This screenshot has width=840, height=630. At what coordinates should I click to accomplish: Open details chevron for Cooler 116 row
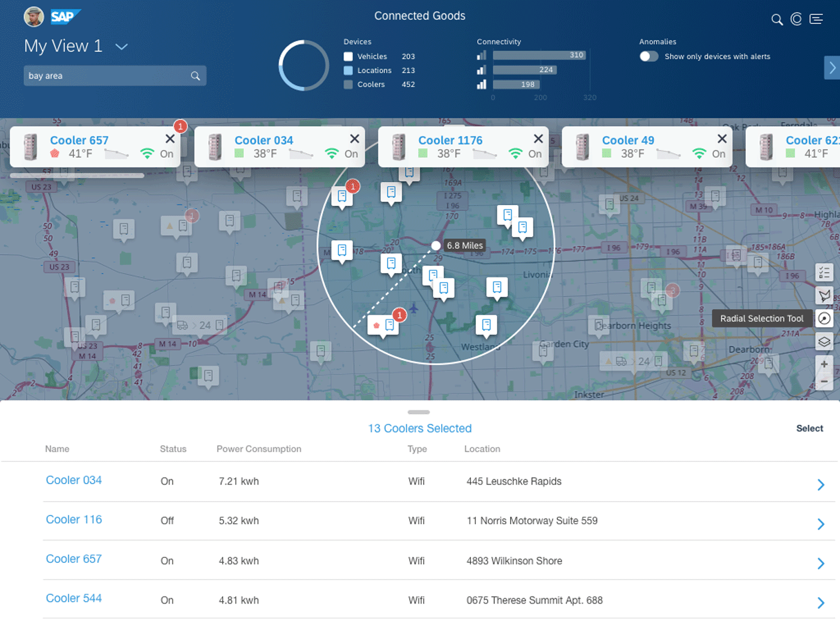click(x=820, y=524)
